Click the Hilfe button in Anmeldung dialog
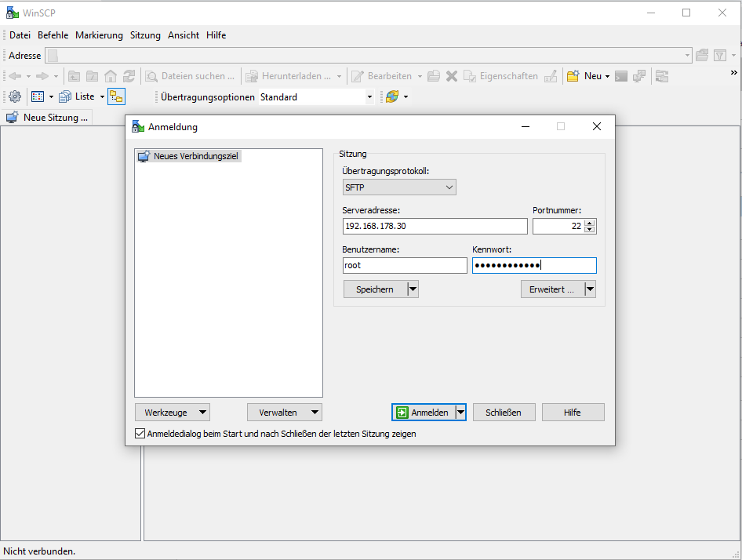This screenshot has height=560, width=742. pos(573,413)
